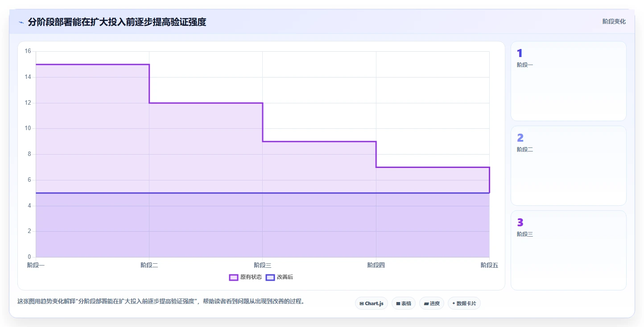The image size is (644, 327).
Task: Click the x-axis label 阶段二
Action: click(149, 265)
